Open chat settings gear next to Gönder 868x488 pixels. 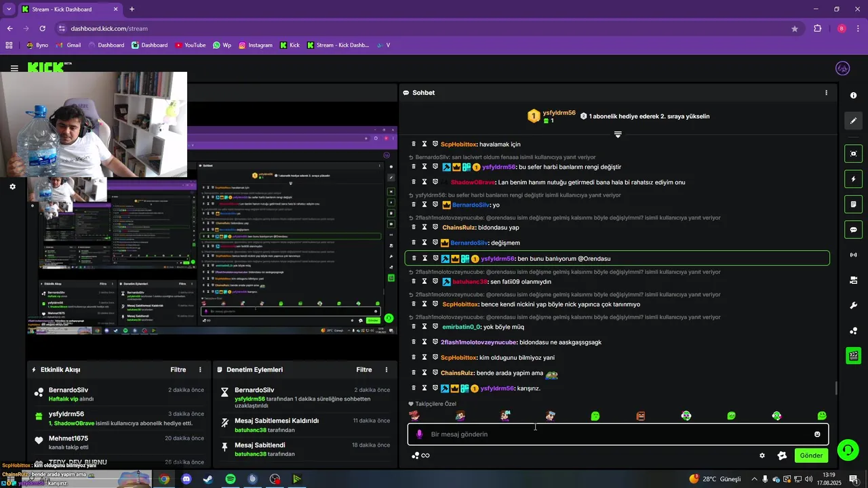point(762,455)
